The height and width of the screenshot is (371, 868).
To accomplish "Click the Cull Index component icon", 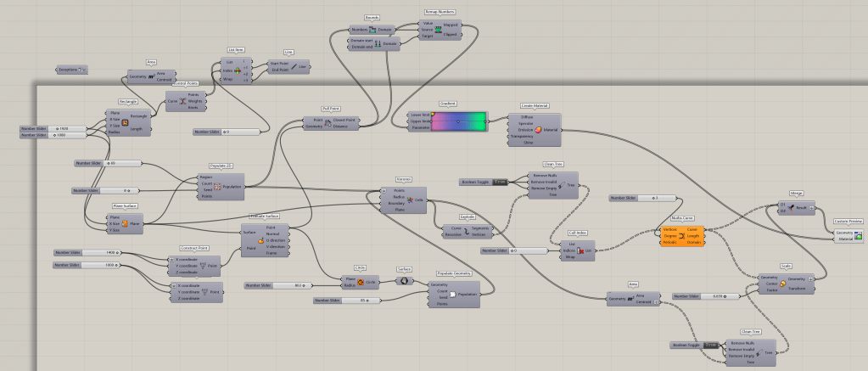I will [x=580, y=252].
